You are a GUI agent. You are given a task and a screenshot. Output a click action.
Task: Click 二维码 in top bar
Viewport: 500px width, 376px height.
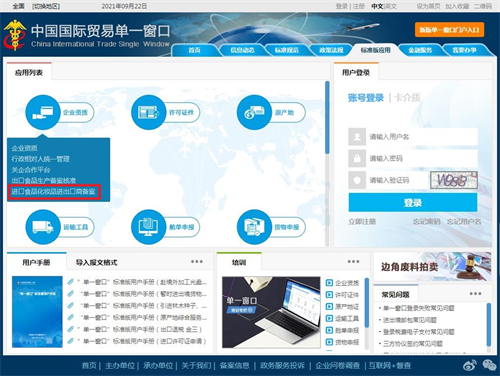pos(483,6)
